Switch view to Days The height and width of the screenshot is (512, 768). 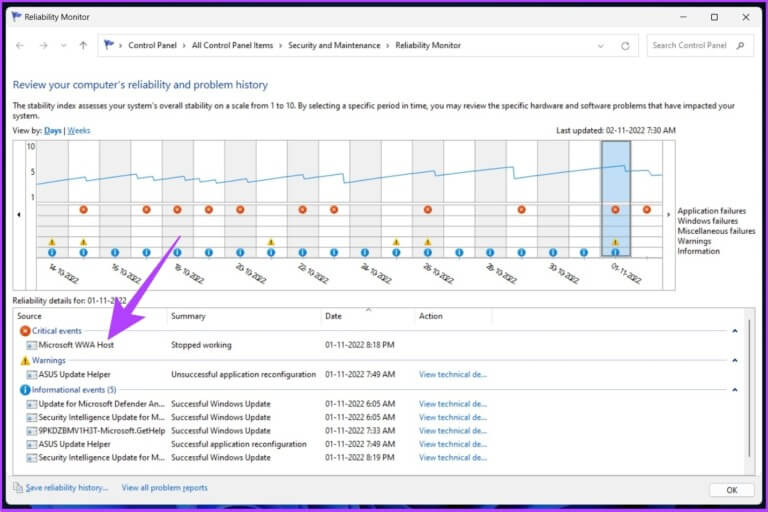[x=52, y=131]
